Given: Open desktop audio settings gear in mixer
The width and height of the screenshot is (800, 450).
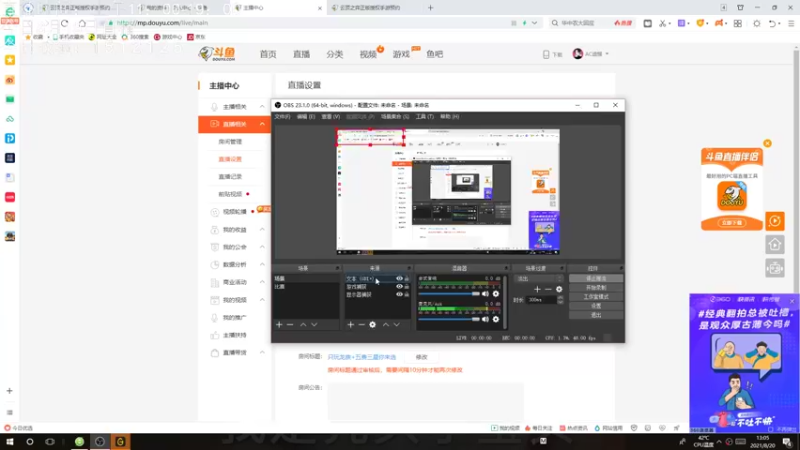Looking at the screenshot, I should [496, 294].
